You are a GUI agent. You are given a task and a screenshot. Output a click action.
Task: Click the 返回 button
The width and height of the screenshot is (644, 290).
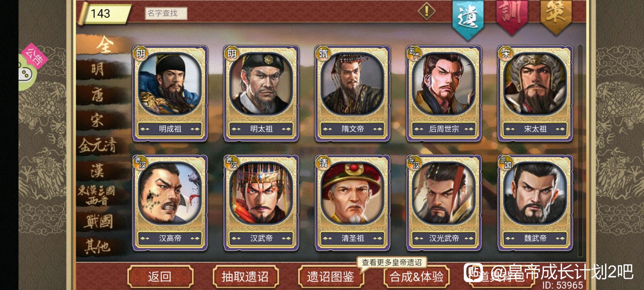coord(160,276)
